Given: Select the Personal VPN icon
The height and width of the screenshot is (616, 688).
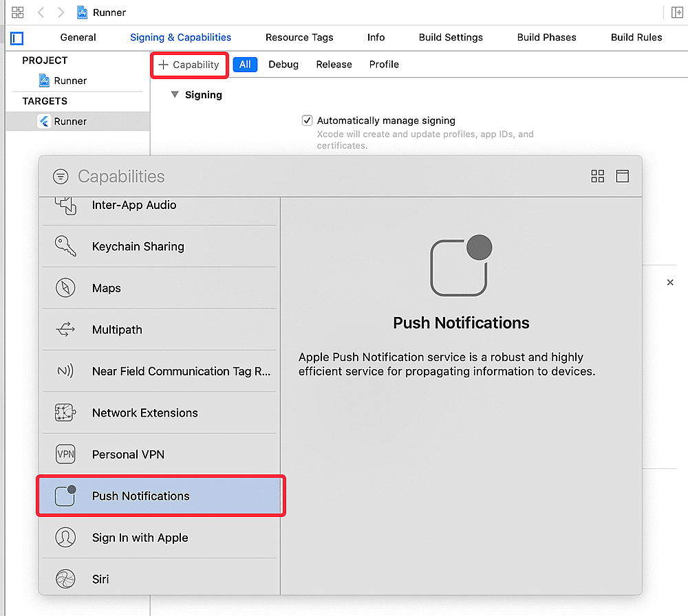Looking at the screenshot, I should click(65, 454).
